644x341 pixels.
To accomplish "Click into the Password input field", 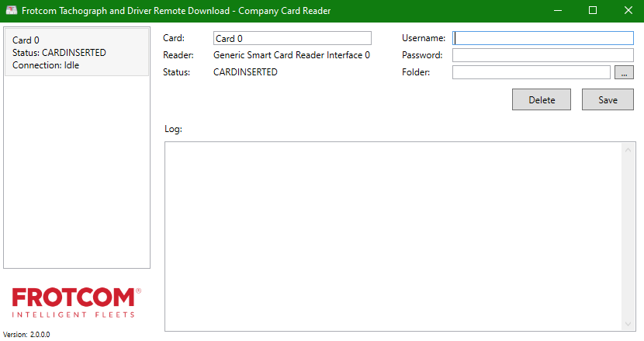I will point(543,55).
